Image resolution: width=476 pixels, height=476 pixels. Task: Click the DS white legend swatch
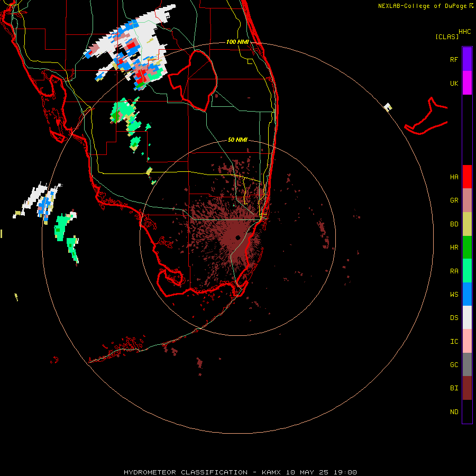click(x=467, y=317)
